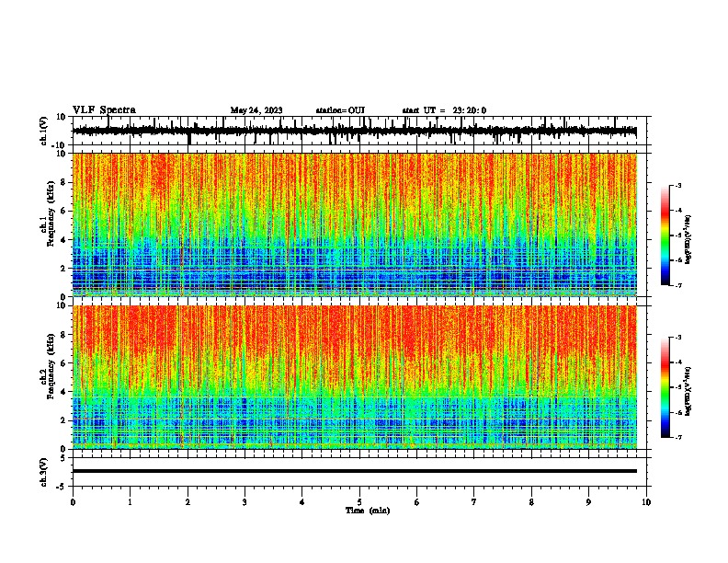Click the "Time (min)" axis label
Viewport: 728px width, 563px height.
pyautogui.click(x=368, y=511)
